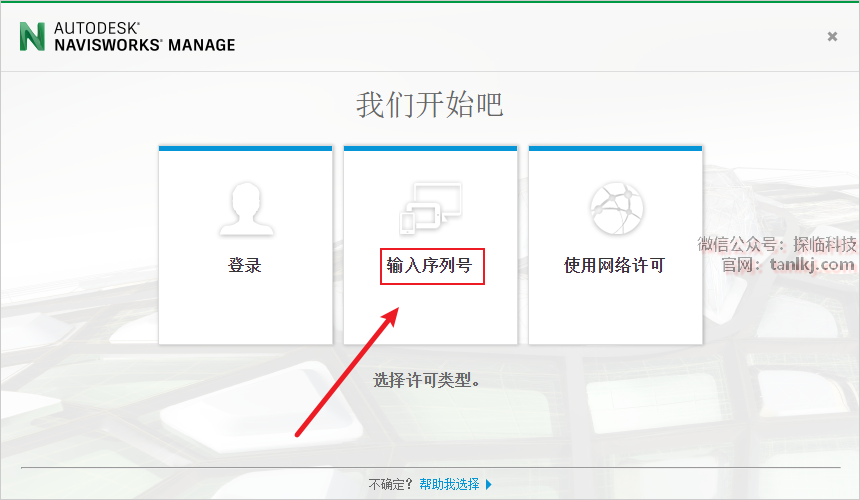Screen dimensions: 860x500
Task: Click the AUTODESK NAVISWORKS MANAGE title text
Action: (144, 37)
